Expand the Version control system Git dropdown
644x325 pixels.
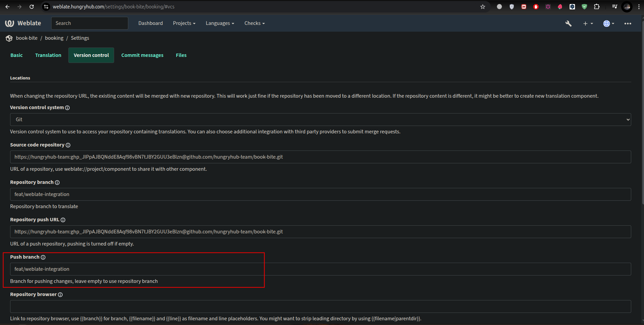320,120
